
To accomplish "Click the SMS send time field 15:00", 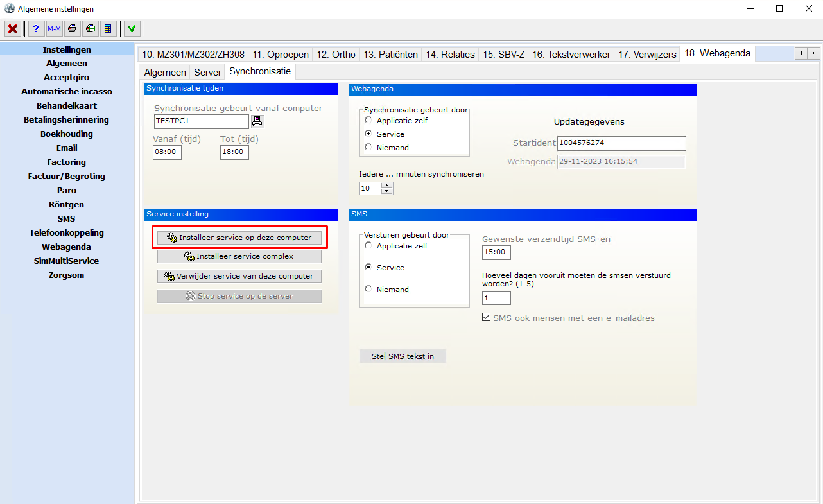I will [x=496, y=252].
